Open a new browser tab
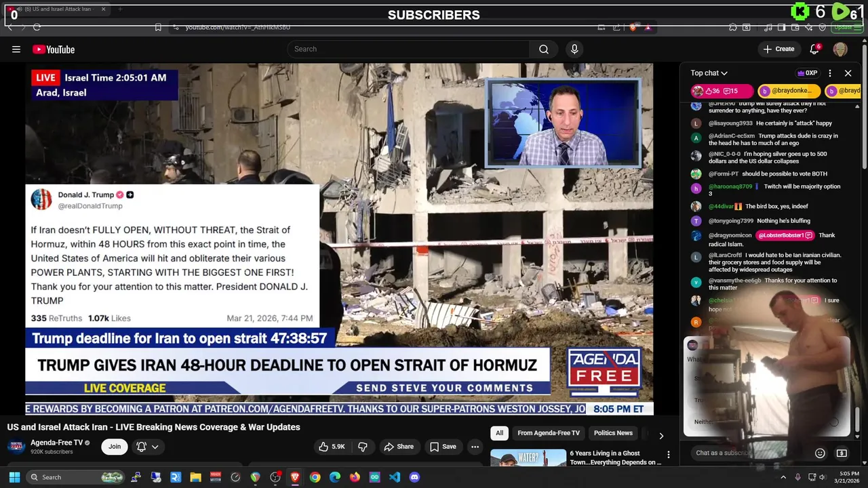The height and width of the screenshot is (488, 868). click(120, 9)
